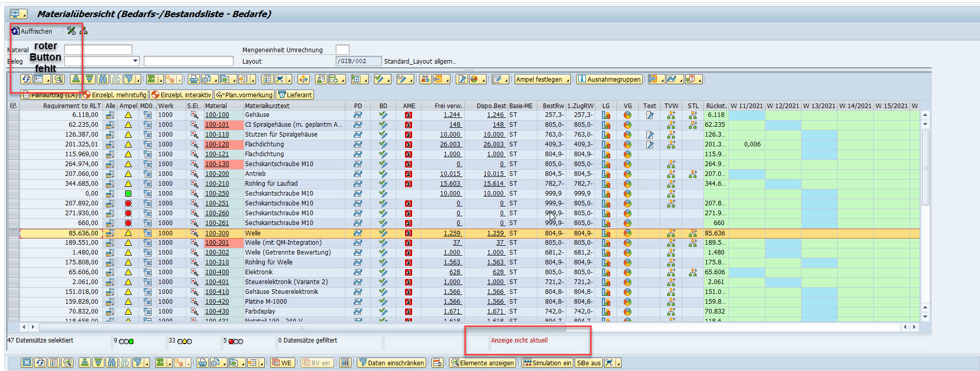Click the red traffic light for material 100-251
This screenshot has width=980, height=371.
click(x=128, y=203)
